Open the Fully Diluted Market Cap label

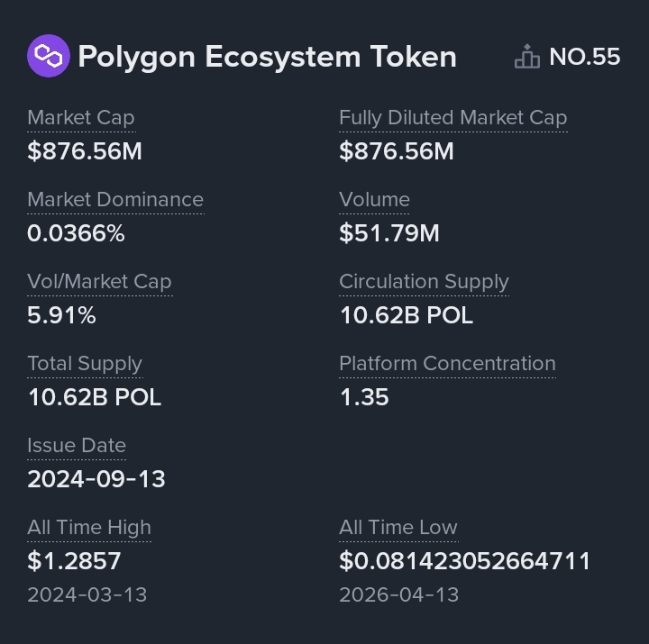tap(452, 118)
